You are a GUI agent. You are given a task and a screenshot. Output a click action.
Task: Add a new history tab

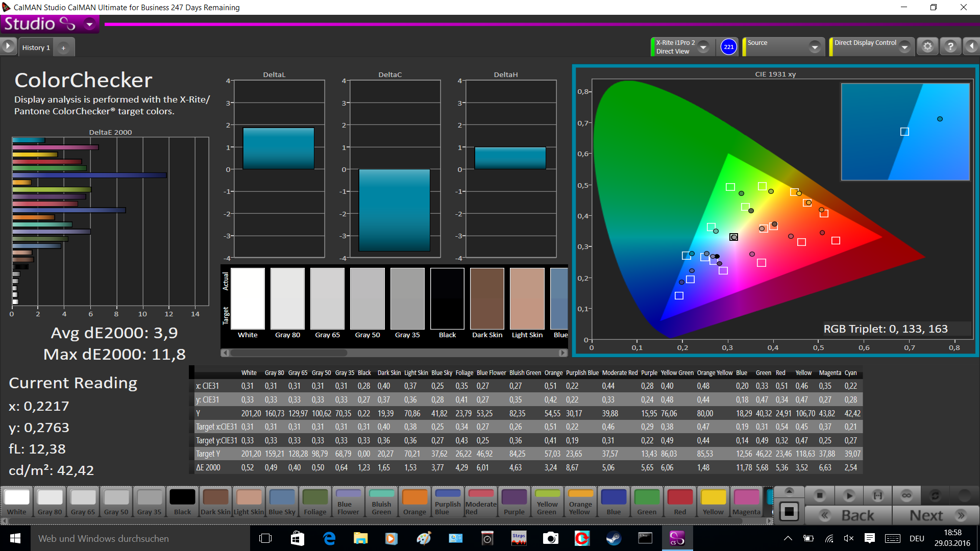63,48
